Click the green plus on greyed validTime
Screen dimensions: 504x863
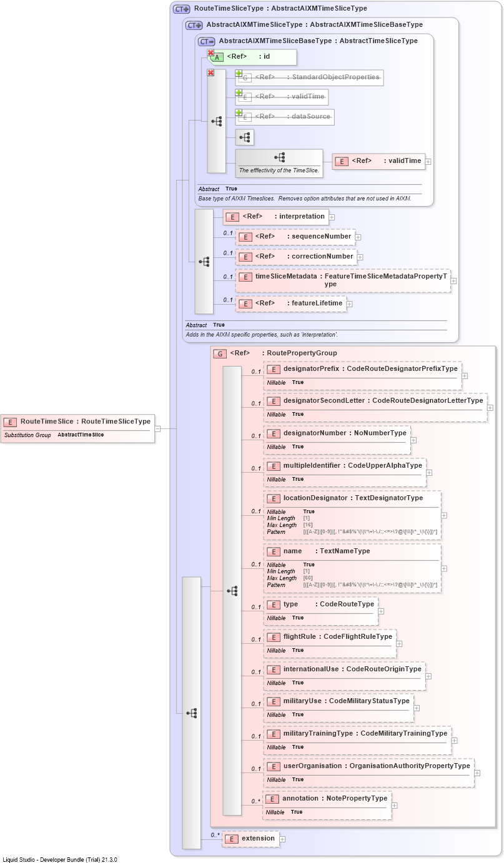(239, 93)
